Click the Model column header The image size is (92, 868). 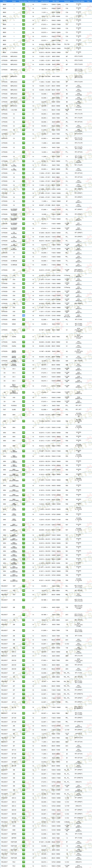[x=14, y=1]
